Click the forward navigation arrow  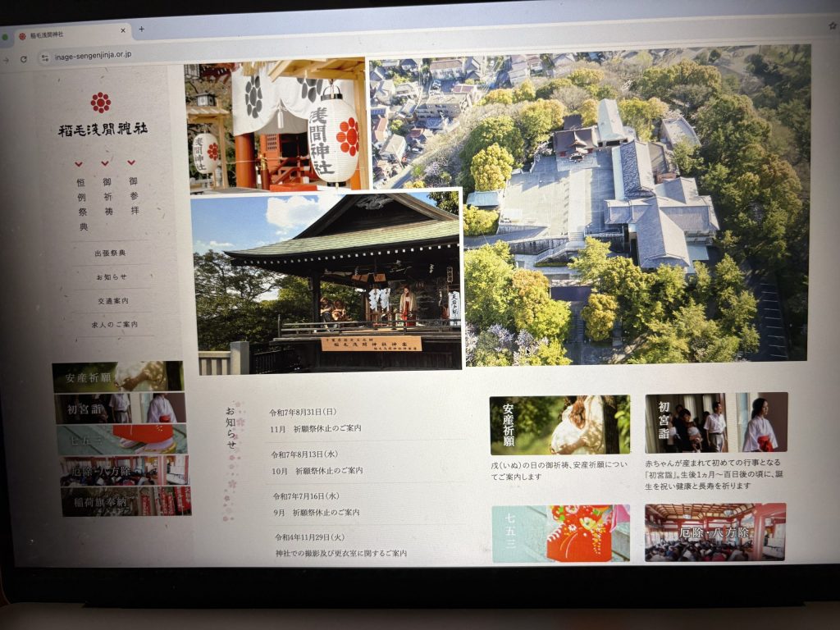[6, 60]
